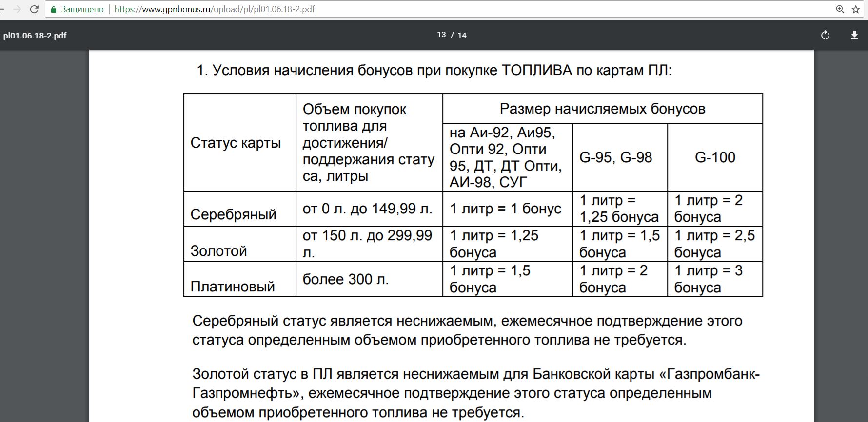Image resolution: width=868 pixels, height=422 pixels.
Task: Click the '1 литр = 2 бонуса' G-100 silver cell
Action: (715, 209)
